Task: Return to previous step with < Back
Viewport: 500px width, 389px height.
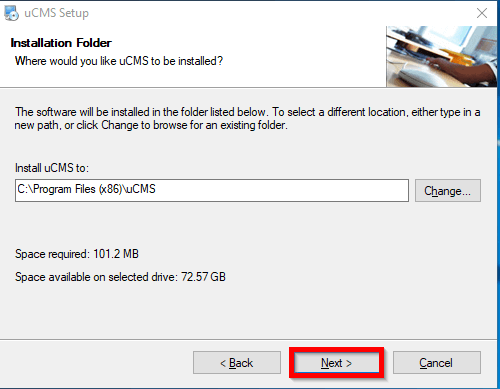Action: click(237, 363)
